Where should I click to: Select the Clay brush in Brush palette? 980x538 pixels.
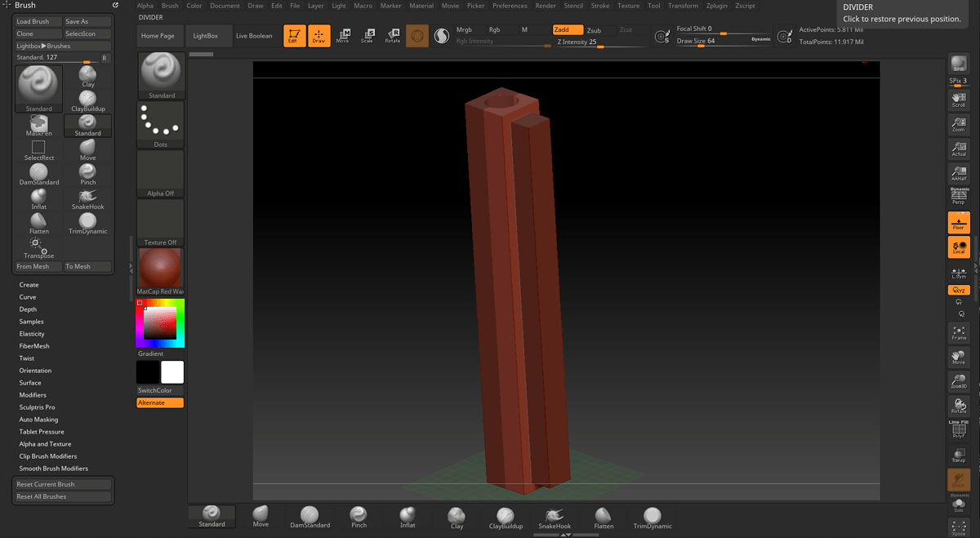tap(87, 76)
